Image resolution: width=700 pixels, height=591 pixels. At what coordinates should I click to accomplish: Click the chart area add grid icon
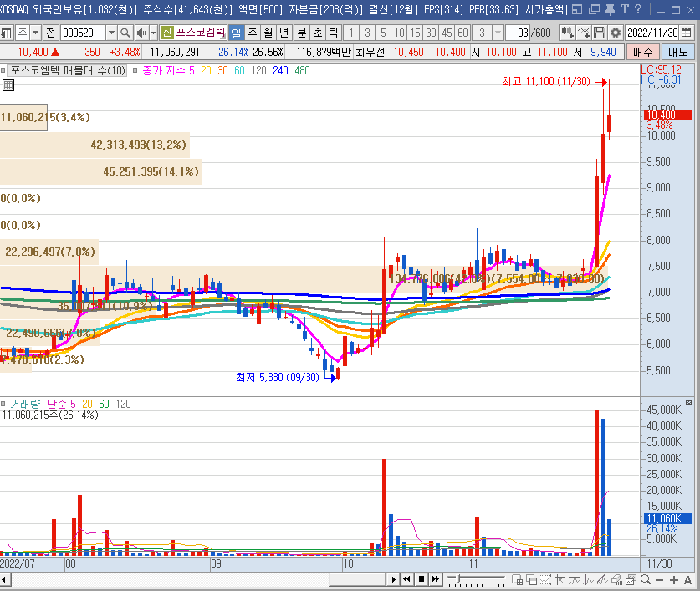click(518, 579)
